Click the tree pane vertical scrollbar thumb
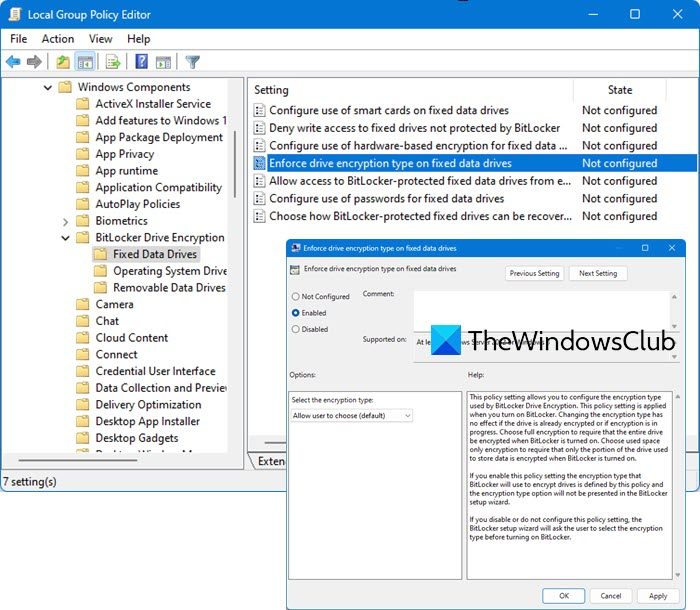 (x=234, y=164)
